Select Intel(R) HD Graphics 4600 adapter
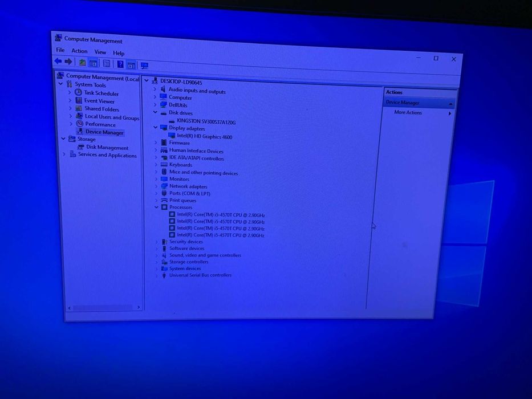This screenshot has height=399, width=532. point(205,136)
